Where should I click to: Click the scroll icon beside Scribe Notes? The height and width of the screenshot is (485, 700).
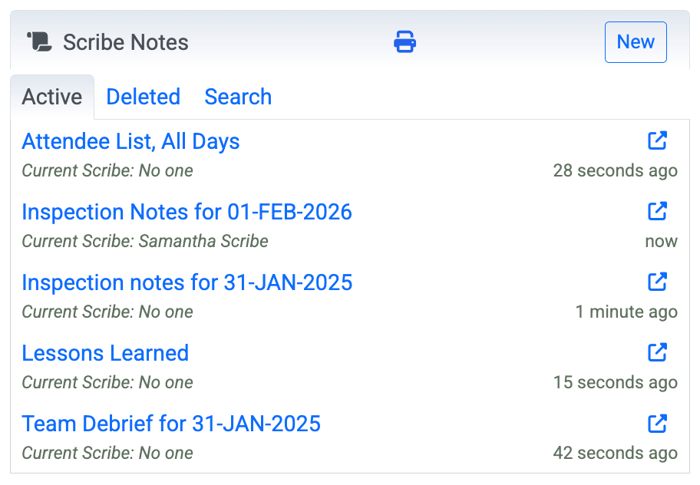[39, 42]
